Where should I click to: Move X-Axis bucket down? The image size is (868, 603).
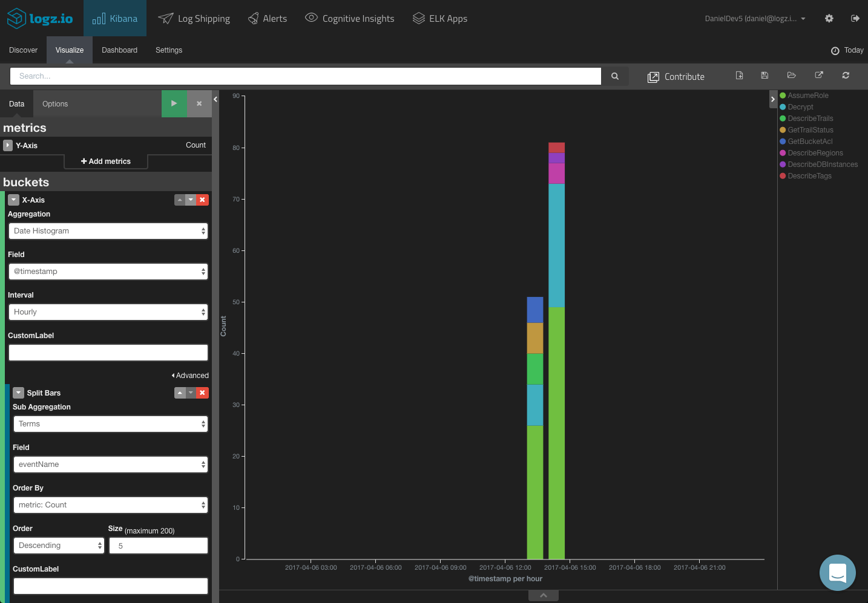191,200
